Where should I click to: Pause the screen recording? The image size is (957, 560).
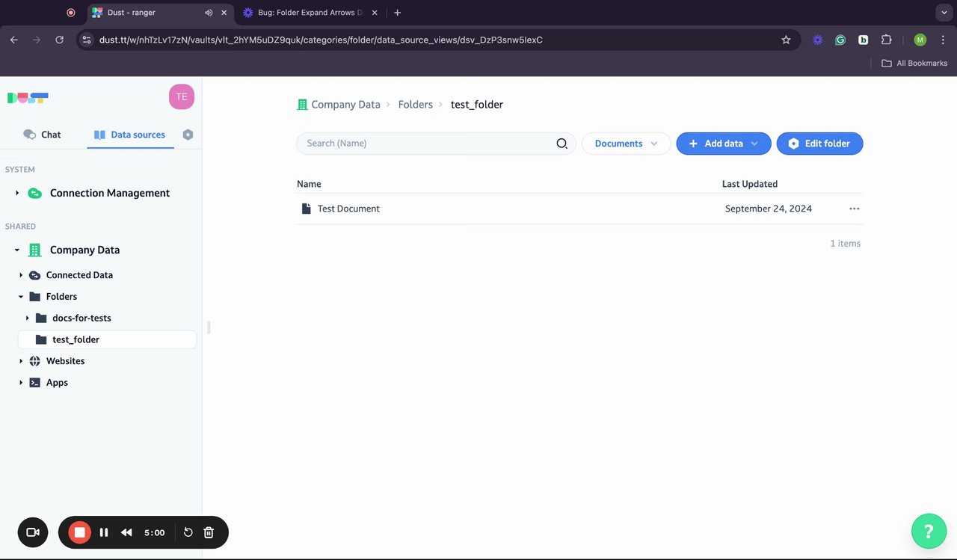tap(104, 532)
